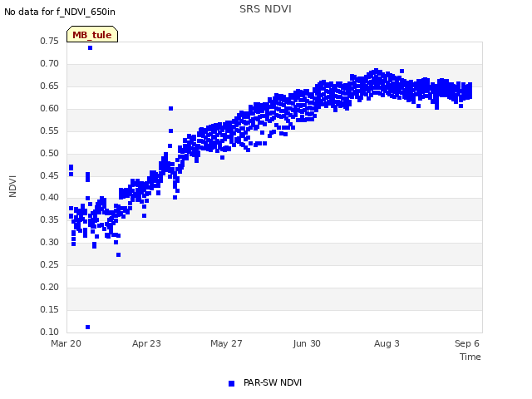Click the 0.75 y-axis tick label
532x399 pixels.
[49, 41]
